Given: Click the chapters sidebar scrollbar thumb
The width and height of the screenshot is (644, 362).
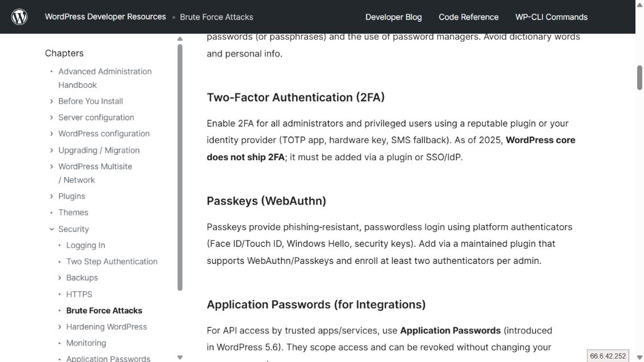Looking at the screenshot, I should click(x=180, y=168).
